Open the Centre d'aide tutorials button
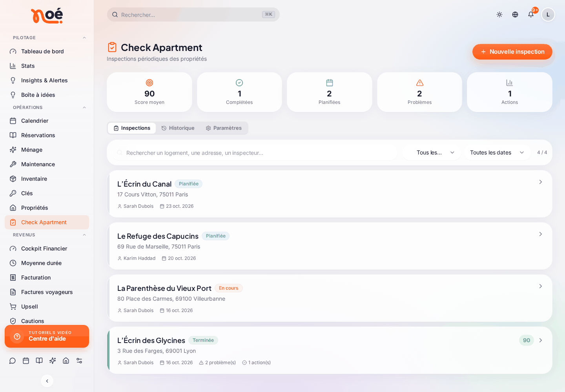 (47, 336)
